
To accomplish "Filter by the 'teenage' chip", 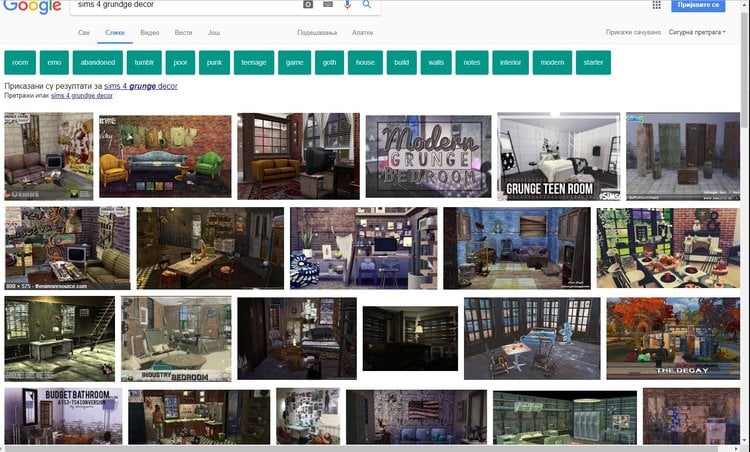I will (x=254, y=63).
